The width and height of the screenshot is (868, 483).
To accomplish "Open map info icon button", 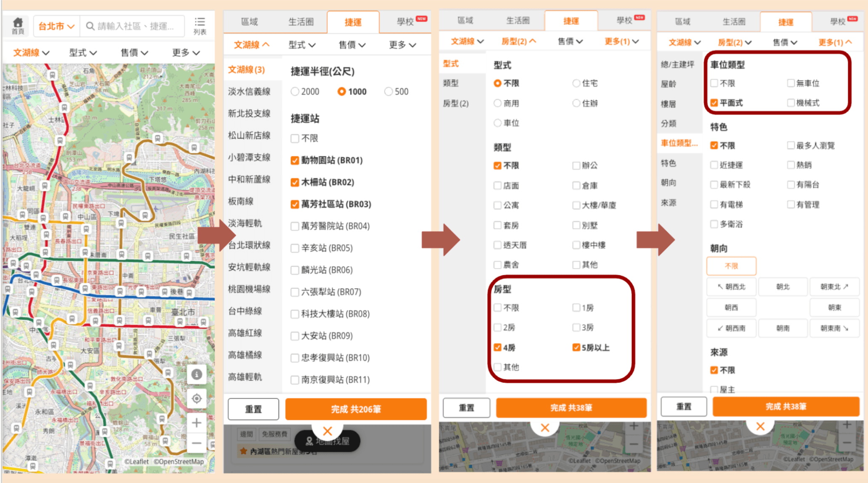I will 197,374.
